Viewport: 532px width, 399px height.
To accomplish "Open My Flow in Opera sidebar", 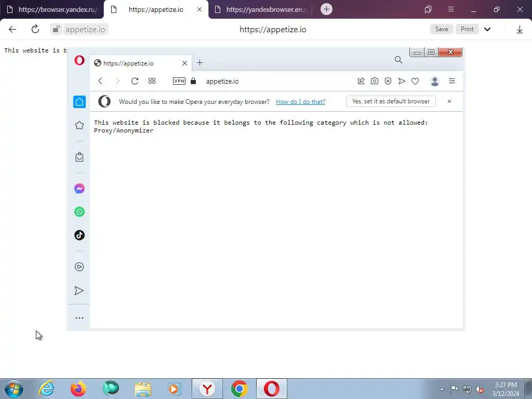I will coord(79,290).
